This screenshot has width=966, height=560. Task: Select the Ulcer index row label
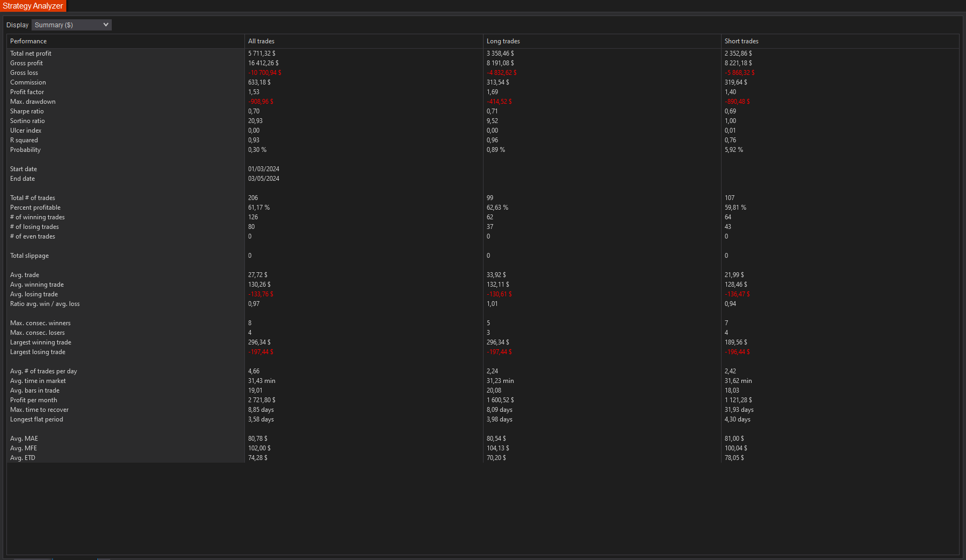[x=26, y=131]
